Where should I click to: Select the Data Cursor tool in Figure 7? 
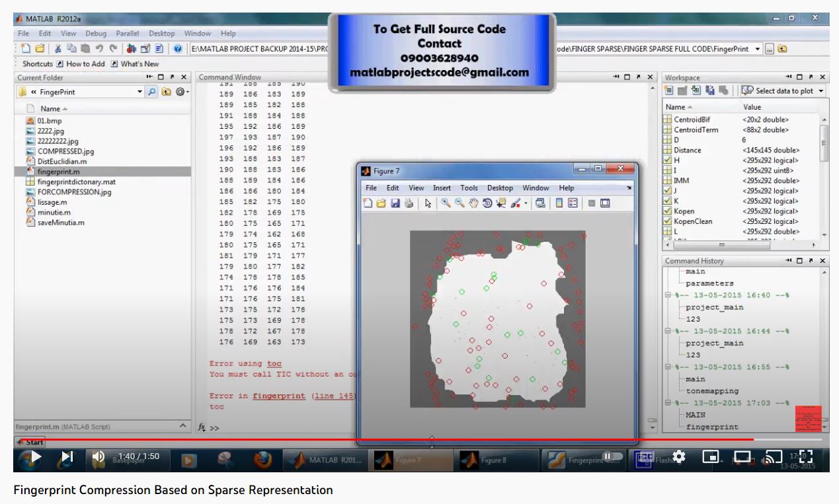click(x=500, y=203)
